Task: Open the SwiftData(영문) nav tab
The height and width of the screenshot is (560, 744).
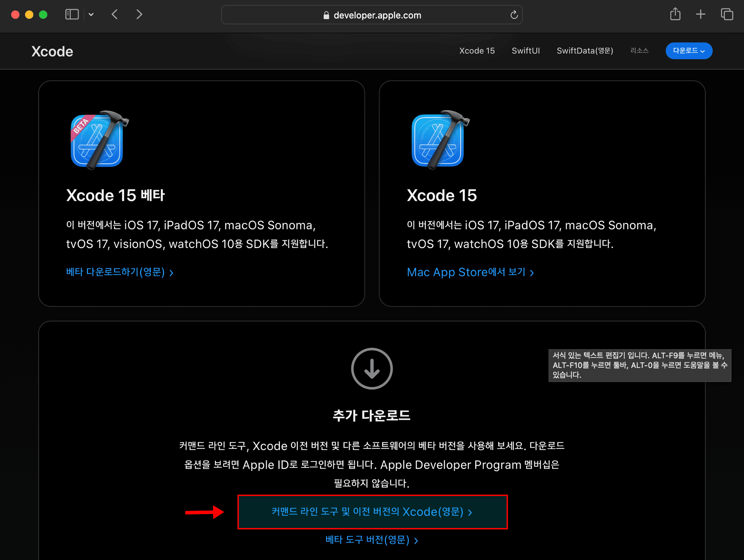Action: [585, 51]
